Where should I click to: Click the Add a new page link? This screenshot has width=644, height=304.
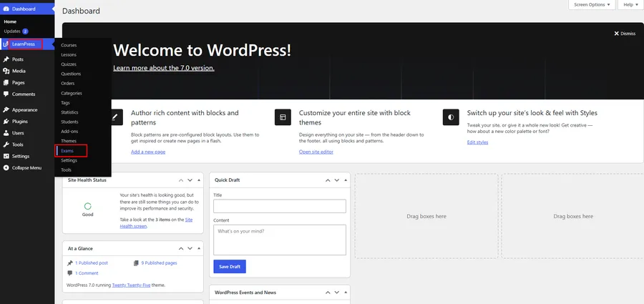tap(148, 152)
